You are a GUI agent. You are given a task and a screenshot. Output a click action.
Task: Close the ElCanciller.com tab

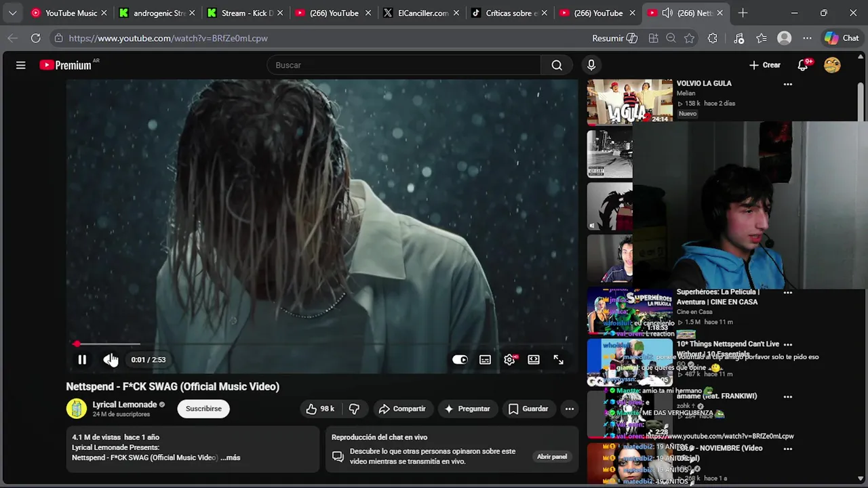[456, 13]
